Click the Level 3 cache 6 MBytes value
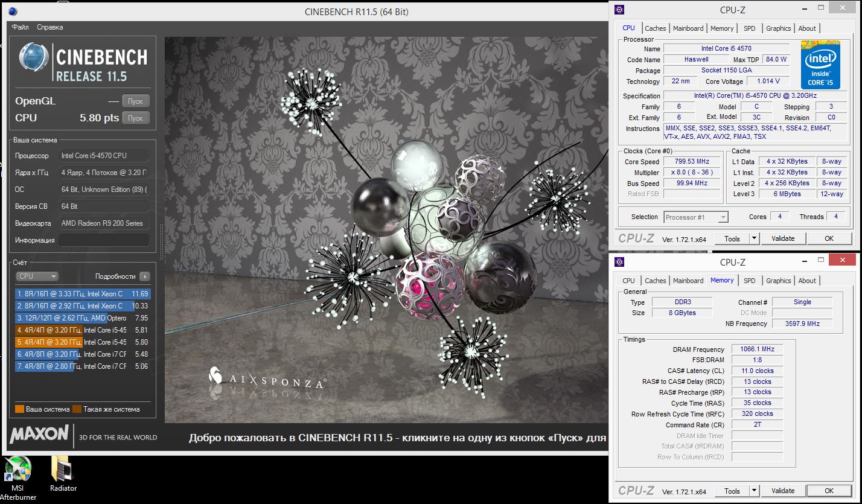Image resolution: width=862 pixels, height=504 pixels. point(788,194)
